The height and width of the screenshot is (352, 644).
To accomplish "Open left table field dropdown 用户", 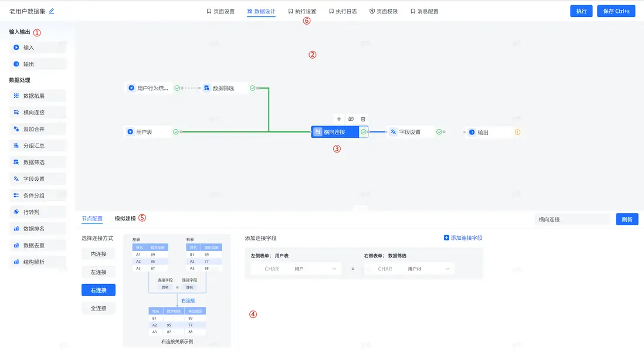I will 296,269.
